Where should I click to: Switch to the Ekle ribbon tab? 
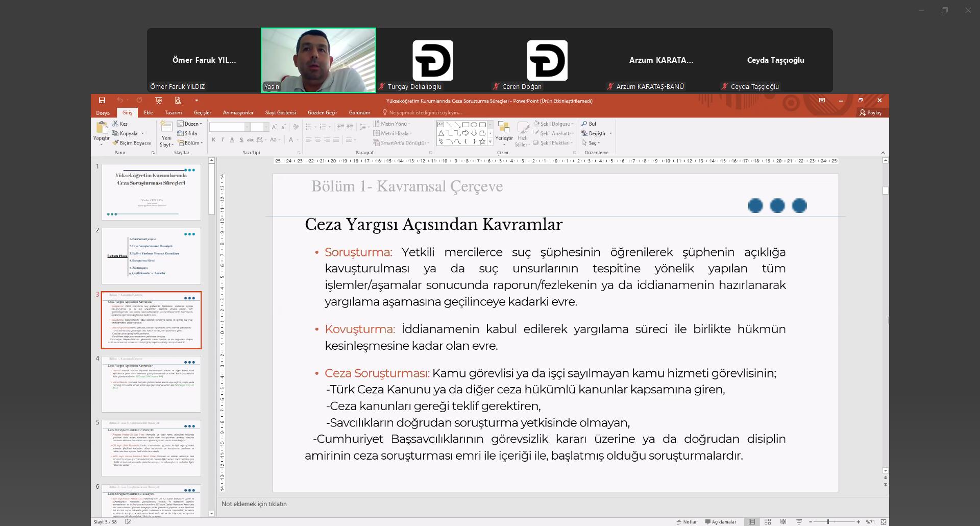click(x=149, y=112)
